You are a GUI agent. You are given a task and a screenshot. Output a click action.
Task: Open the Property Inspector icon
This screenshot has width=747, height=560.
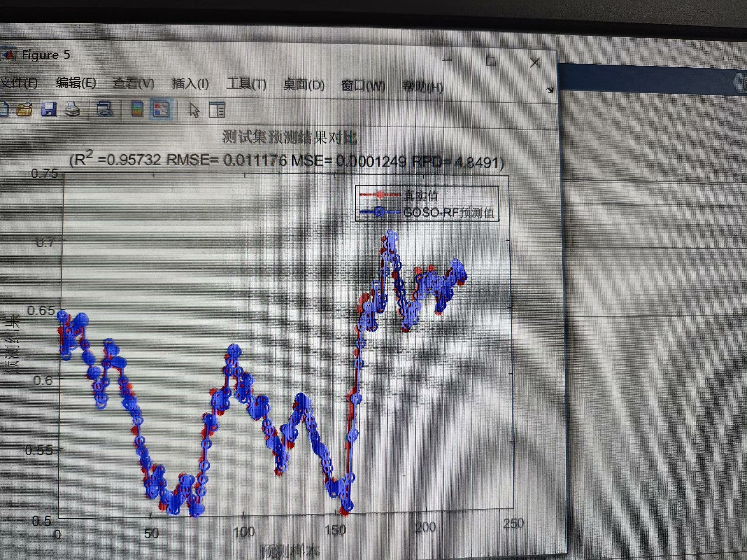(217, 110)
